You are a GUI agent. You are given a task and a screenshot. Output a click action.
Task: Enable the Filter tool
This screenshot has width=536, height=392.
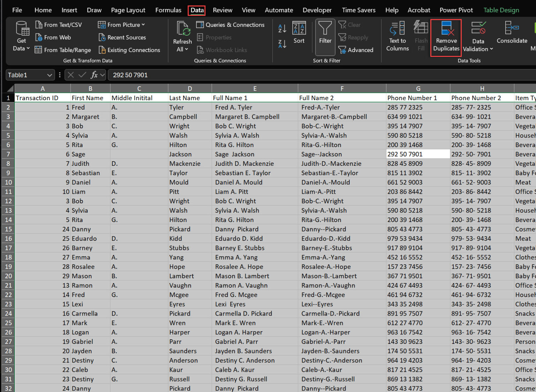[x=325, y=35]
